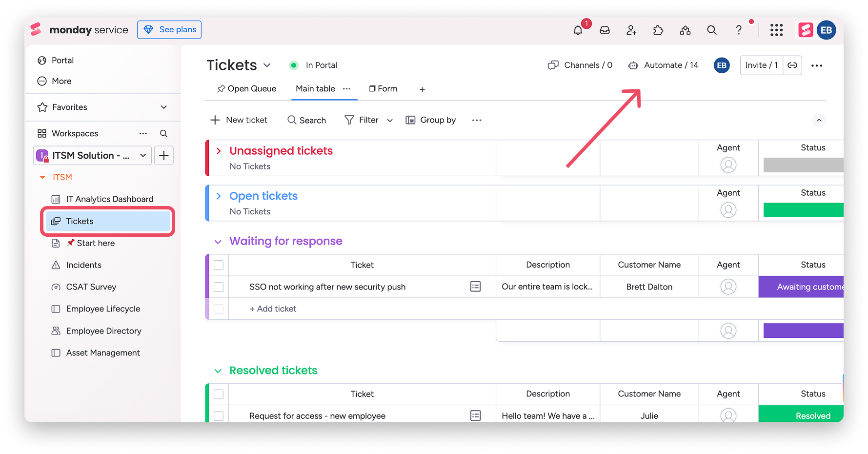Open the apps puzzle-piece icon

tap(658, 30)
